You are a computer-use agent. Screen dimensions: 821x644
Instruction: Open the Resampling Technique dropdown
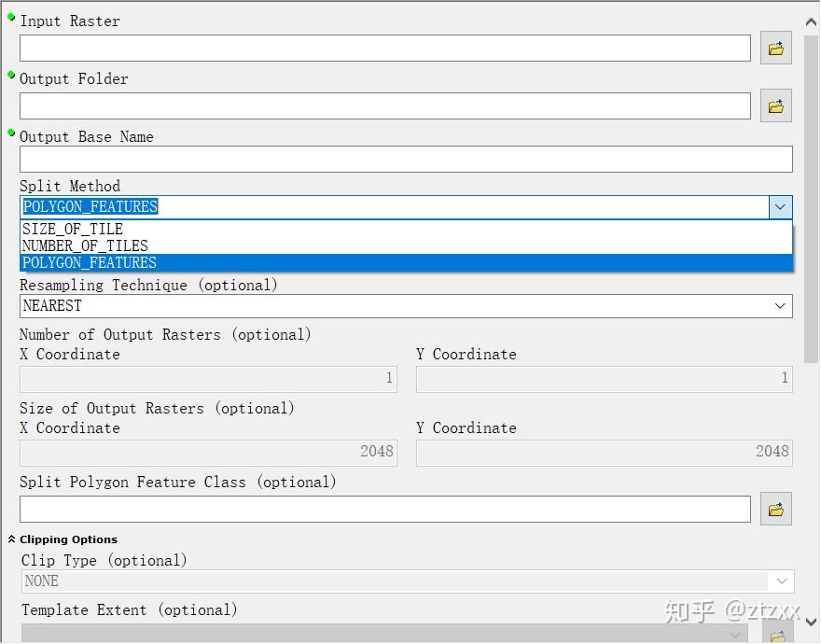click(781, 305)
